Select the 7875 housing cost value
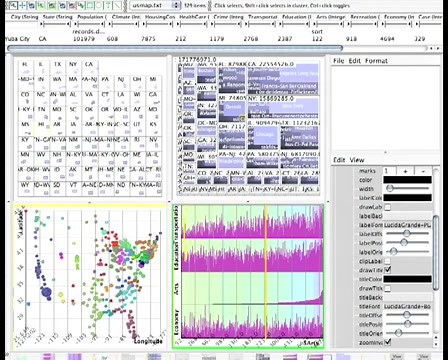Screen dimensions: 448x360 click(x=148, y=39)
